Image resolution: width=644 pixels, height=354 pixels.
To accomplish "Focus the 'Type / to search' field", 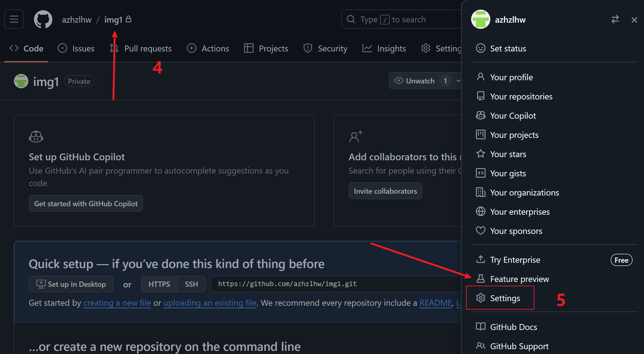I will point(402,19).
